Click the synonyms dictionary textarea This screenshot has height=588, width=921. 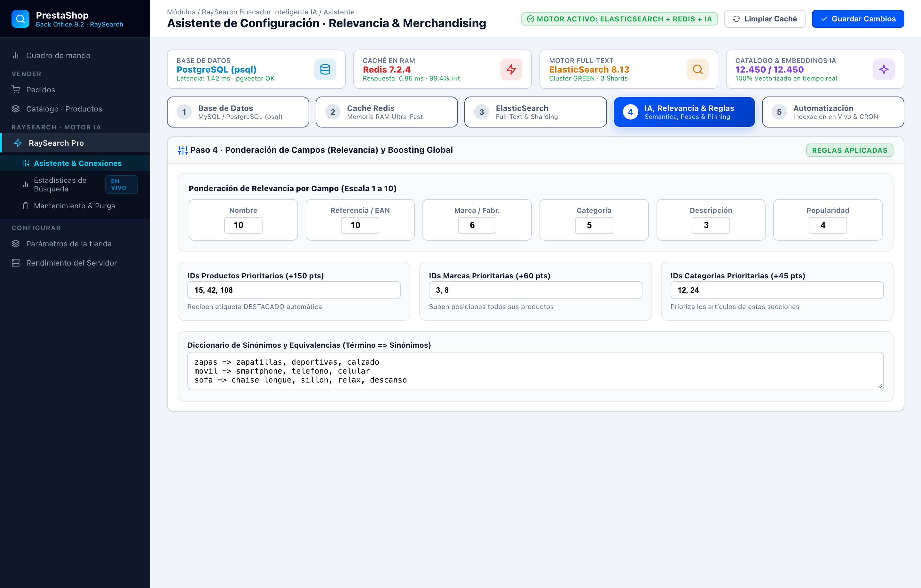pos(535,371)
